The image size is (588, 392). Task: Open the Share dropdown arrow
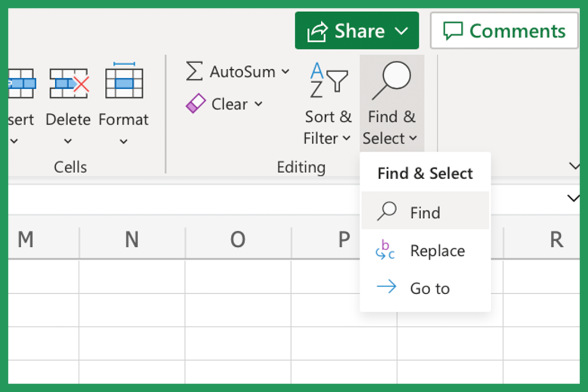click(401, 30)
